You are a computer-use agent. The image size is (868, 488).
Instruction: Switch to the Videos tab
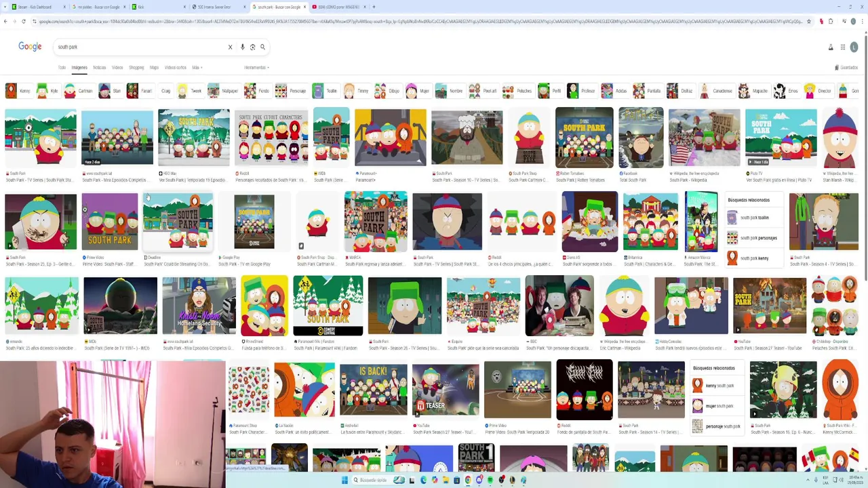coord(117,67)
